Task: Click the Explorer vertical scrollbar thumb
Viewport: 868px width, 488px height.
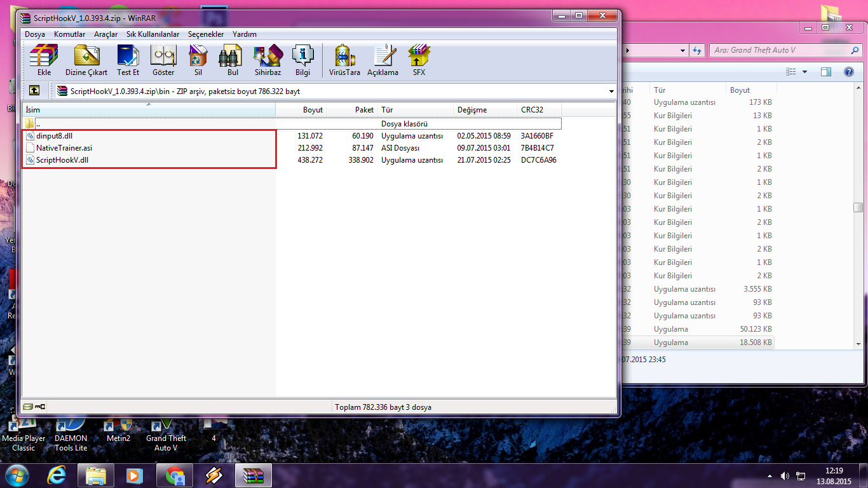Action: click(x=858, y=207)
